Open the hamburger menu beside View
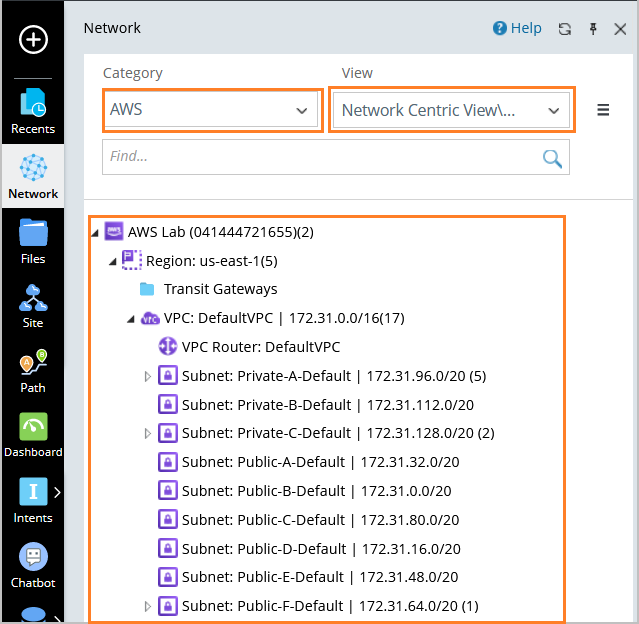The width and height of the screenshot is (639, 624). pyautogui.click(x=603, y=110)
